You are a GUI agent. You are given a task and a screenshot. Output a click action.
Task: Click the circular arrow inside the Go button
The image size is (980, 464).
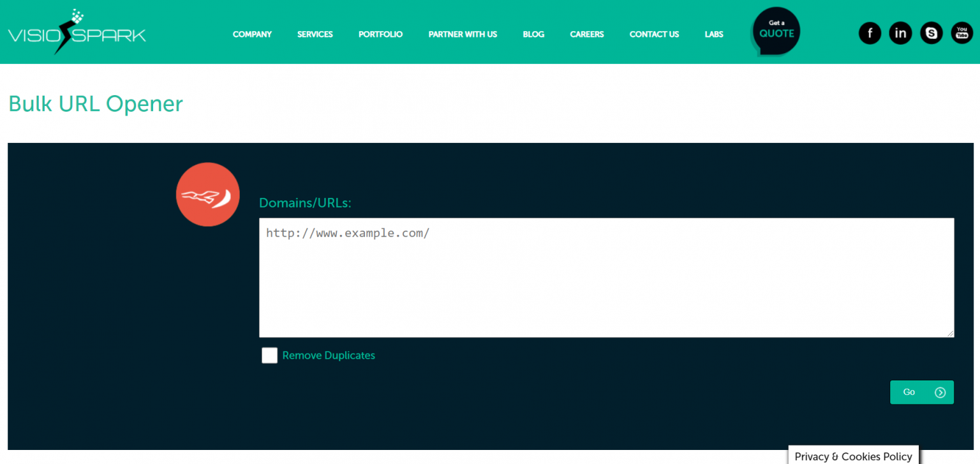[x=940, y=393]
